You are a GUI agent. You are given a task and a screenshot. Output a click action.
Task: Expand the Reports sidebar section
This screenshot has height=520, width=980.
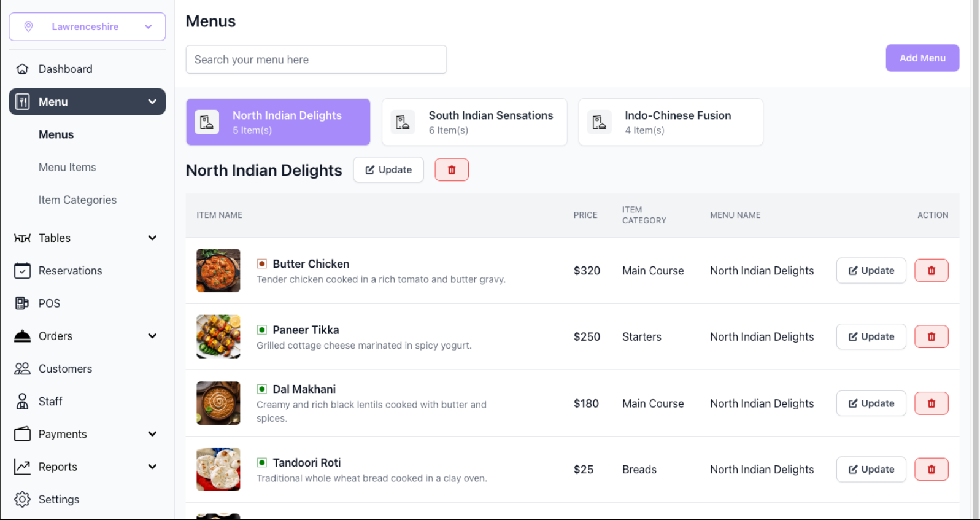[152, 467]
